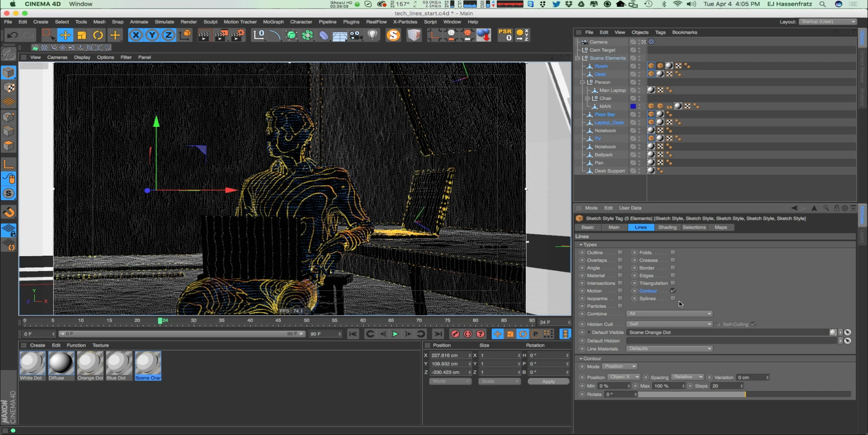This screenshot has height=435, width=868.
Task: Select the Move tool
Action: click(65, 35)
